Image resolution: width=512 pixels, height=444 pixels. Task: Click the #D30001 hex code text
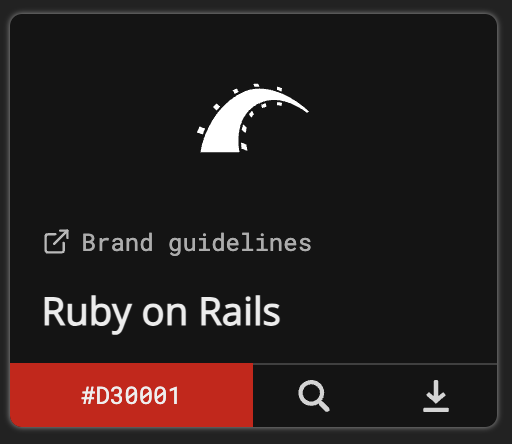[x=130, y=396]
